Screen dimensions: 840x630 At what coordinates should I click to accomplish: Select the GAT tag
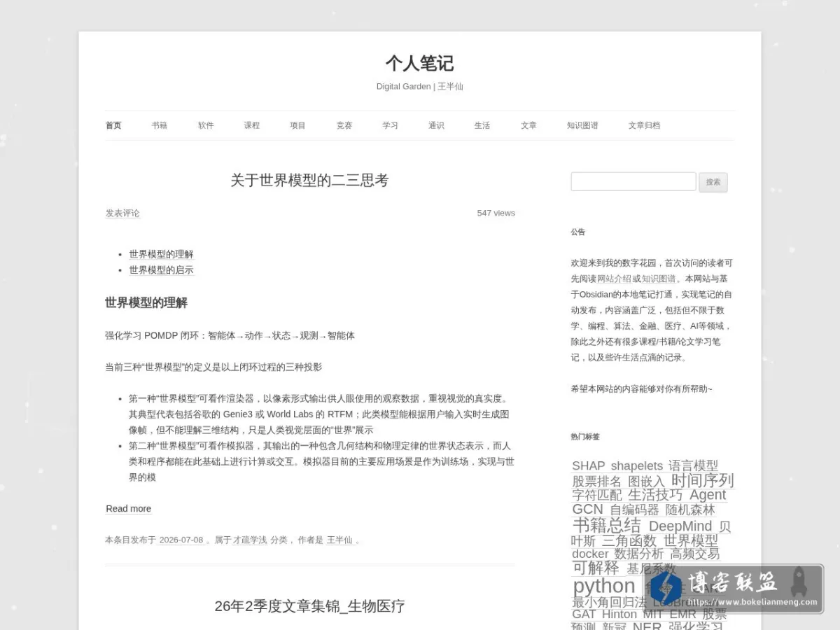click(x=584, y=614)
